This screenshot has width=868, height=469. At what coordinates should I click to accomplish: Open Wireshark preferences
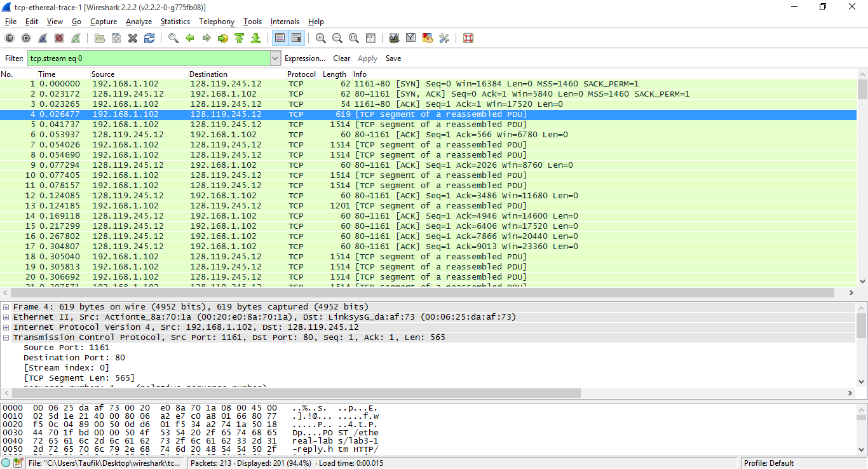[x=444, y=38]
